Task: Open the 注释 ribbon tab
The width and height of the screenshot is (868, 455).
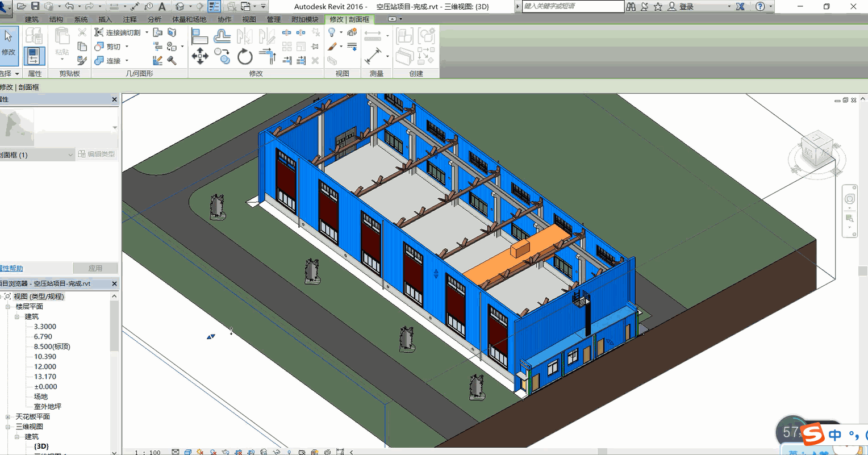Action: pyautogui.click(x=130, y=19)
